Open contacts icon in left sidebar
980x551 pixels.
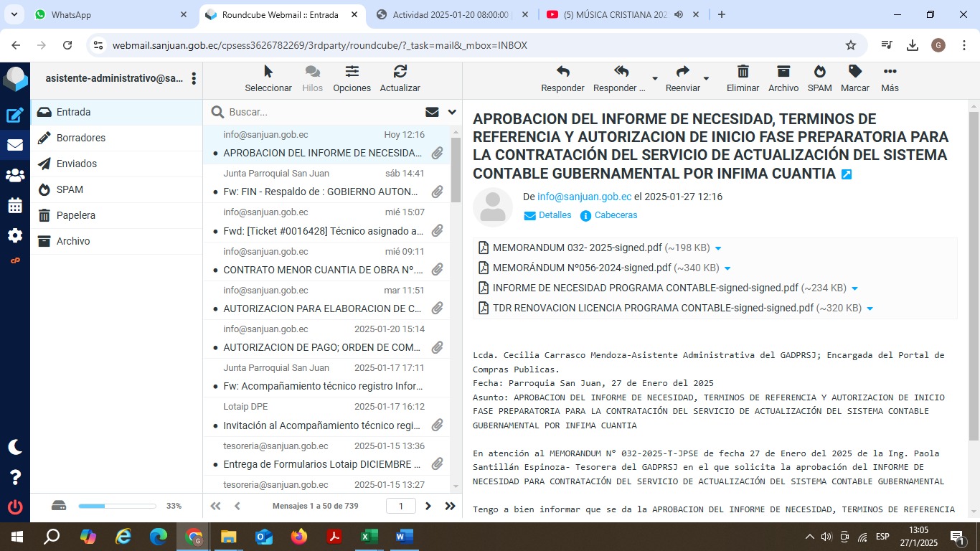point(15,175)
